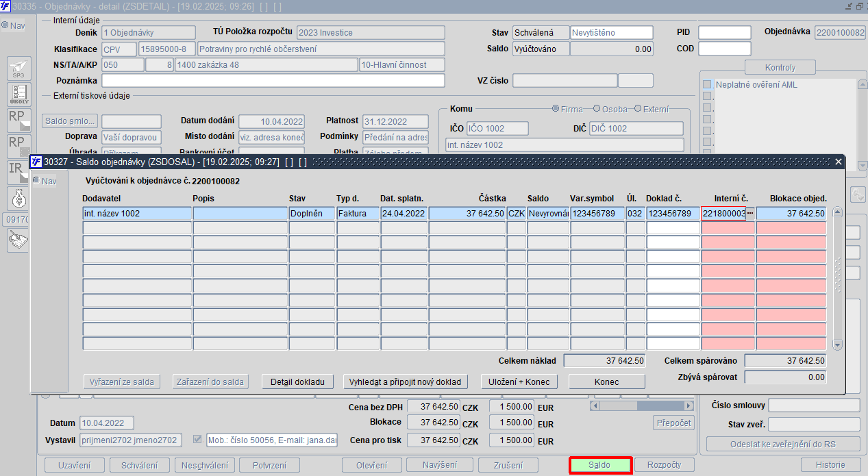Viewport: 868px width, 476px height.
Task: Click Vyřazení ze salda button
Action: (x=122, y=381)
